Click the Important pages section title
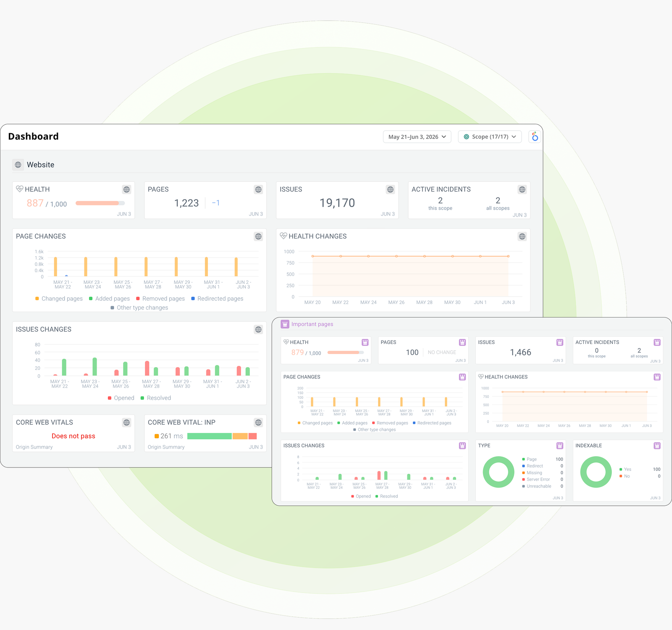 [312, 324]
